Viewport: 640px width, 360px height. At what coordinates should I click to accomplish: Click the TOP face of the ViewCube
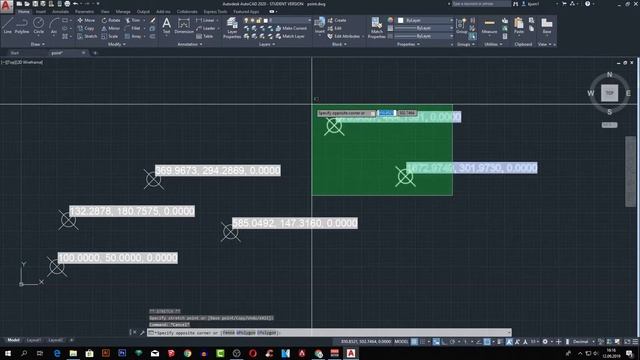[x=609, y=93]
